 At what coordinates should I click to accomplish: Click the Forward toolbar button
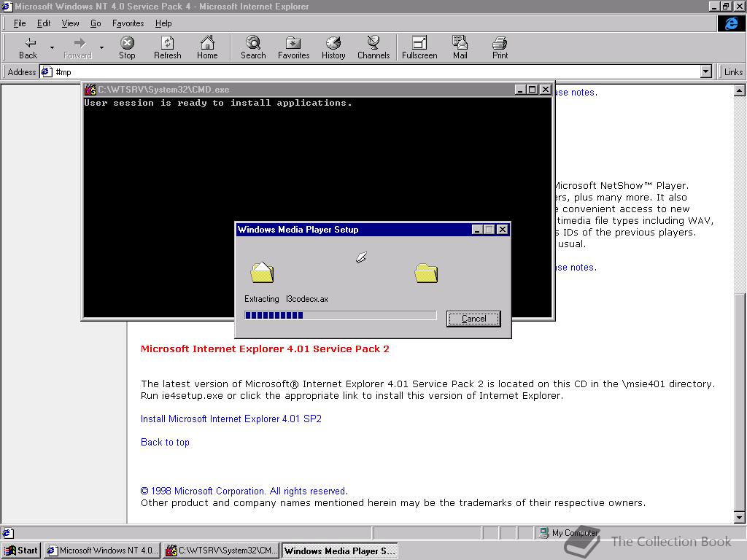[x=77, y=47]
